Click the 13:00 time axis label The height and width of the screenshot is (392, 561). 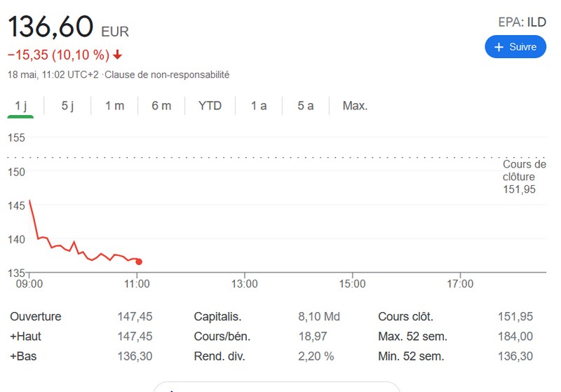pyautogui.click(x=244, y=284)
